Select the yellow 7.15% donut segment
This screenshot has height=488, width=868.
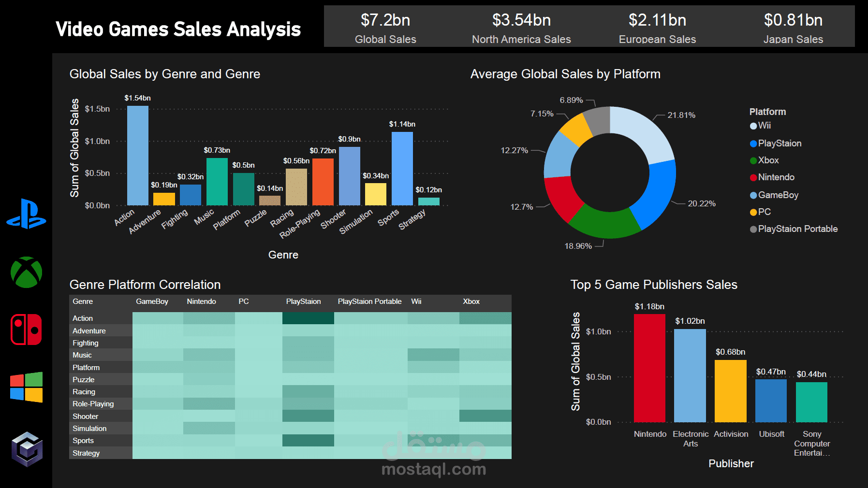577,129
